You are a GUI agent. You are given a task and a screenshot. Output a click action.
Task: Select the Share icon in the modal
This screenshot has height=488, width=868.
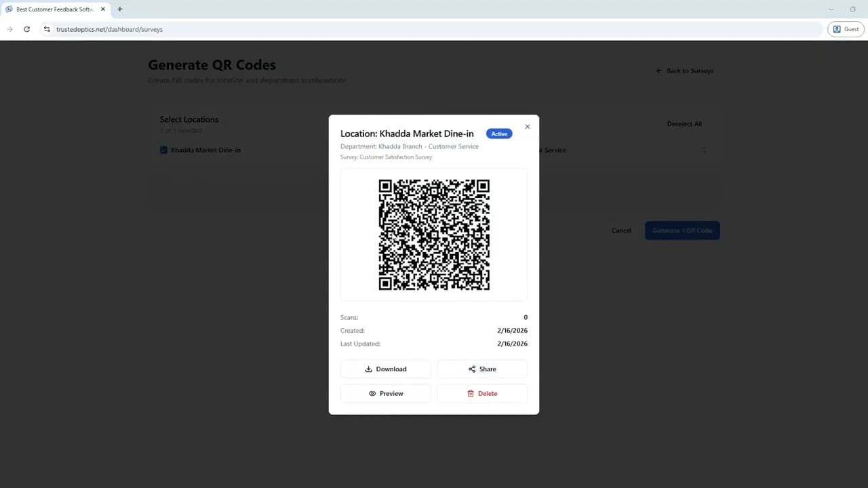coord(472,369)
